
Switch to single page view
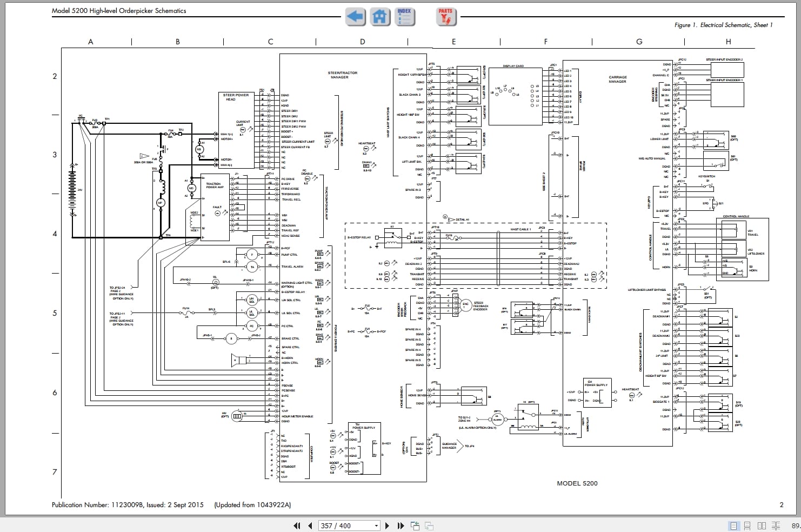(x=734, y=526)
